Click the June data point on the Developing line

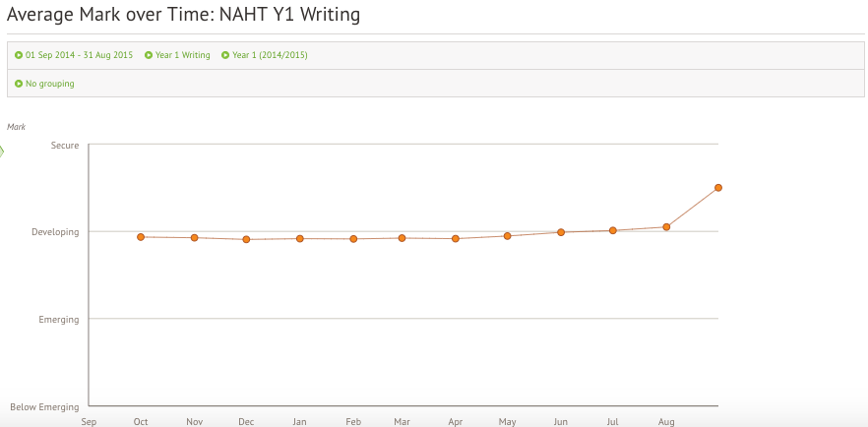click(x=561, y=232)
